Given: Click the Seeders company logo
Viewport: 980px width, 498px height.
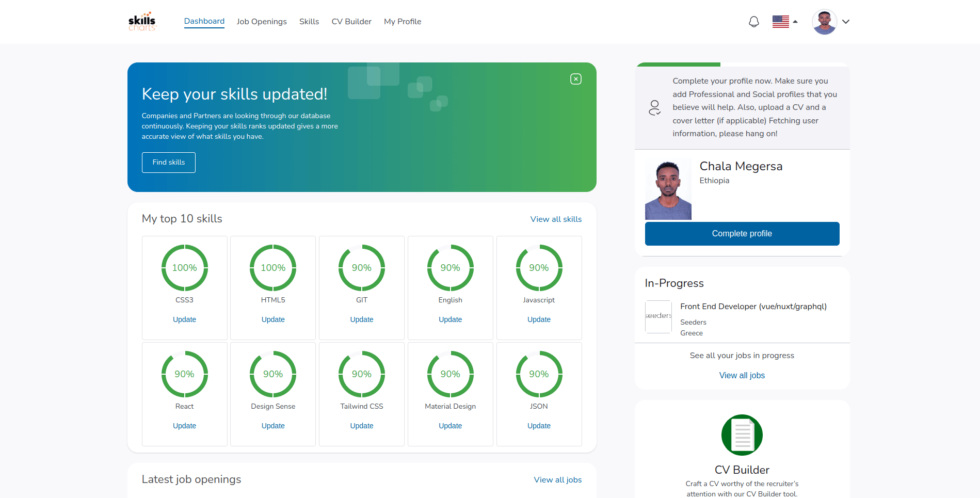Looking at the screenshot, I should pyautogui.click(x=658, y=316).
